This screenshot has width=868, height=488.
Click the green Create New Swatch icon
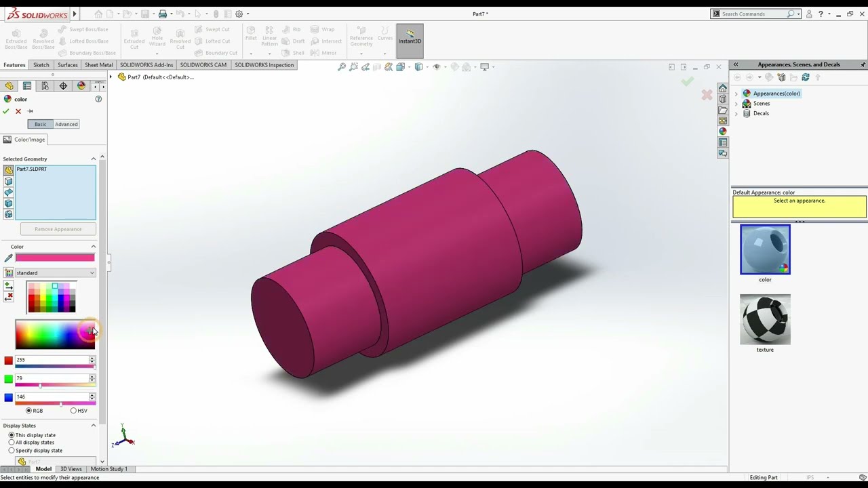point(8,286)
